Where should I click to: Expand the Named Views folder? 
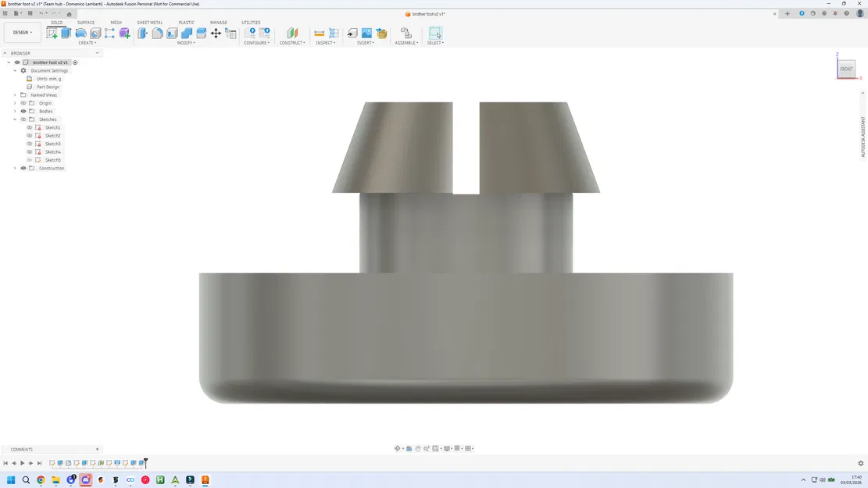pyautogui.click(x=15, y=95)
